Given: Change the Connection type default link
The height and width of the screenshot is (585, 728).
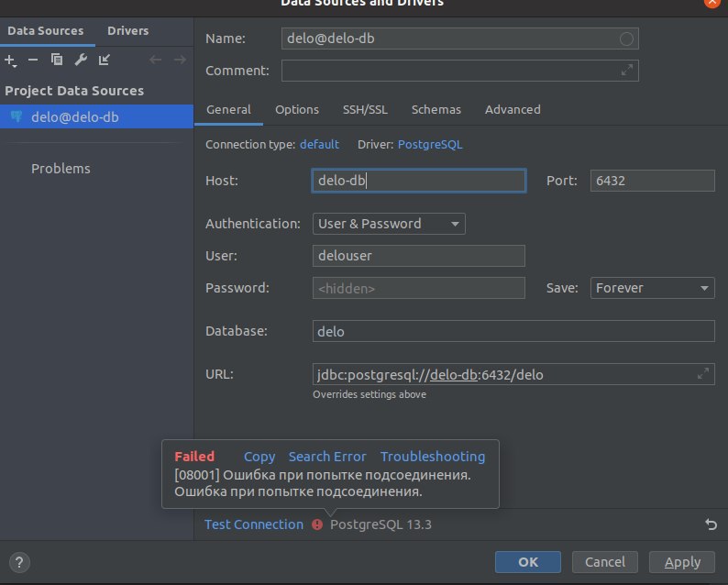Looking at the screenshot, I should coord(319,144).
